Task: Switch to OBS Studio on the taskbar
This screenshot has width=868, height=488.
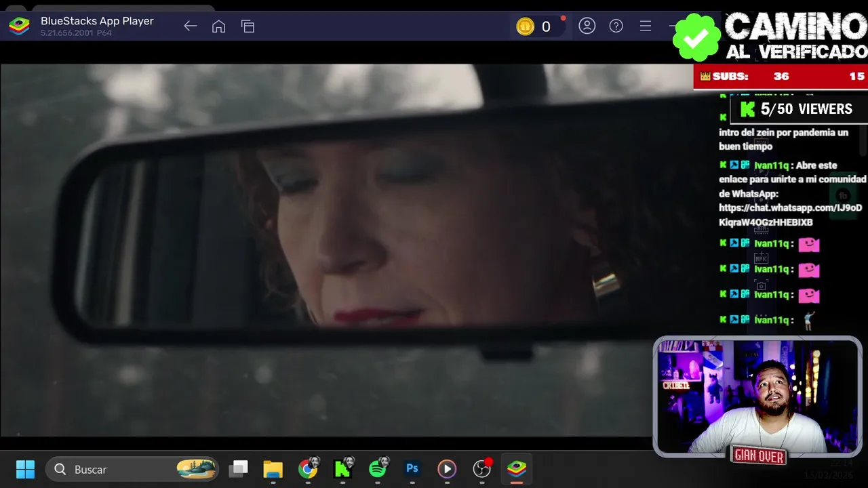Action: (481, 469)
